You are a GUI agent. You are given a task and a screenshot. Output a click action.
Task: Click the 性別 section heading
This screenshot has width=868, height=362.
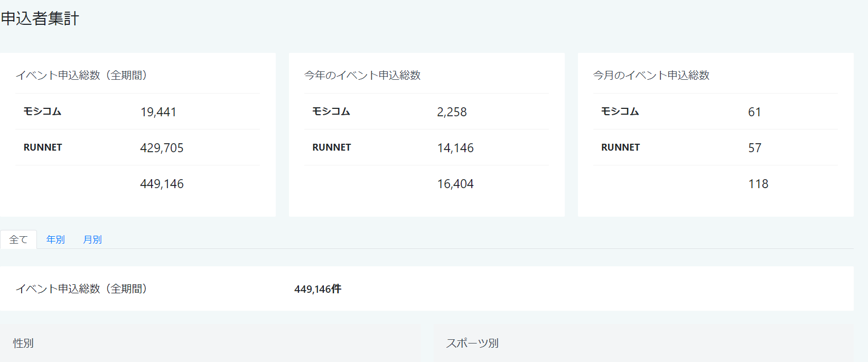23,343
